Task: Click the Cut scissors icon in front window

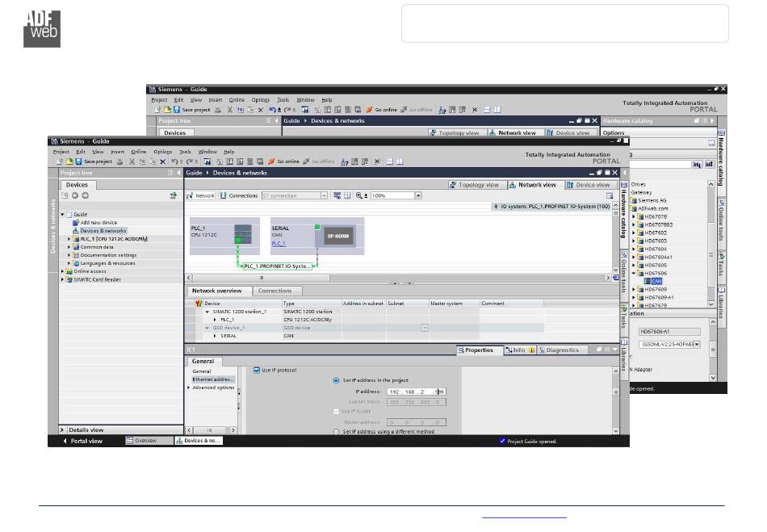Action: (x=132, y=161)
